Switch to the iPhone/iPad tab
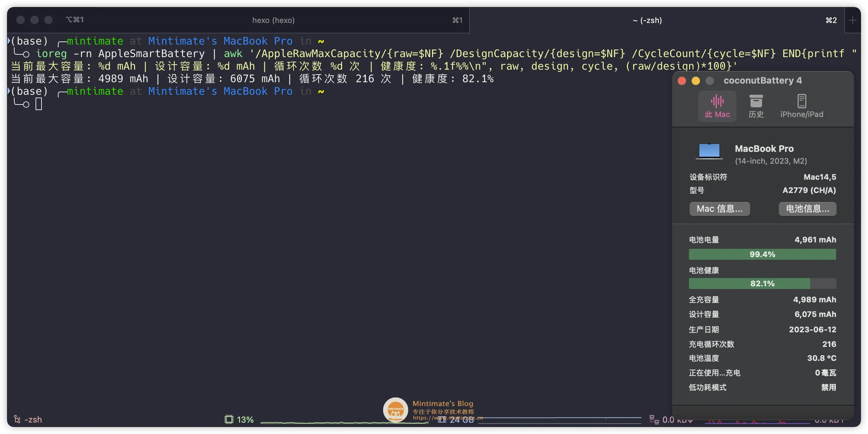868x434 pixels. click(x=801, y=106)
